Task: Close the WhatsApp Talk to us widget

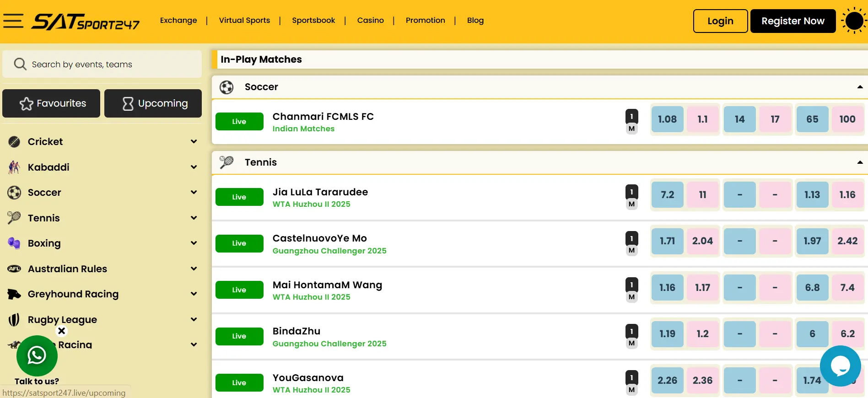Action: (x=62, y=331)
